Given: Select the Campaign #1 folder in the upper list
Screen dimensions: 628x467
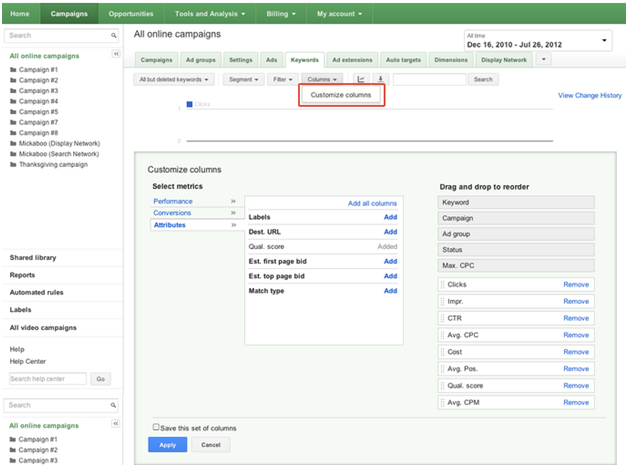Looking at the screenshot, I should [x=39, y=70].
